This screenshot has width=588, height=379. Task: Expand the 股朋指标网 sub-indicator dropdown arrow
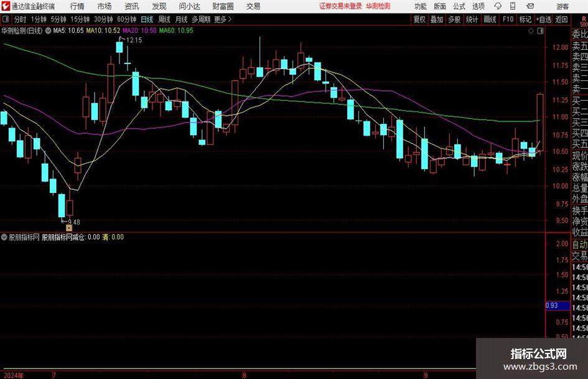4,237
